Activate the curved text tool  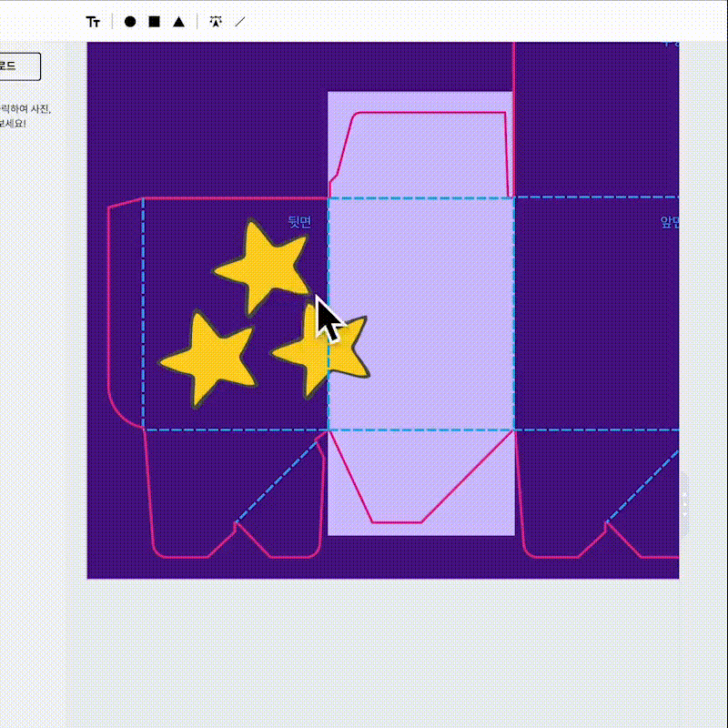[x=215, y=22]
